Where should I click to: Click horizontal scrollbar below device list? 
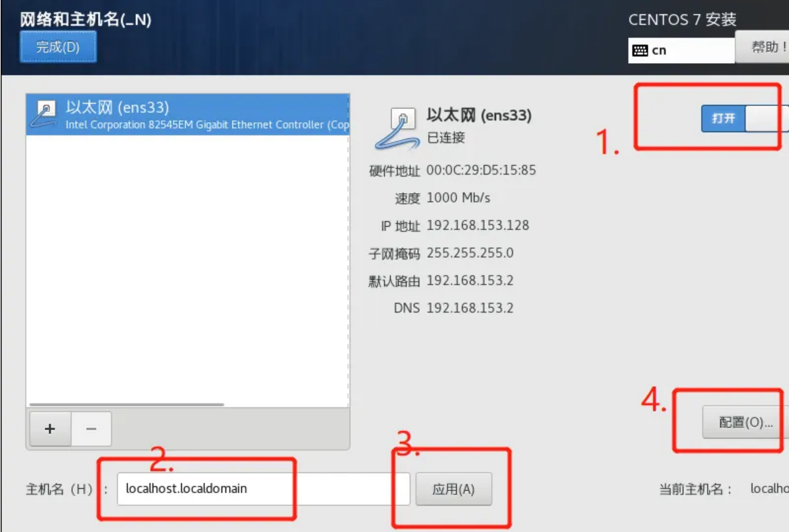tap(127, 405)
